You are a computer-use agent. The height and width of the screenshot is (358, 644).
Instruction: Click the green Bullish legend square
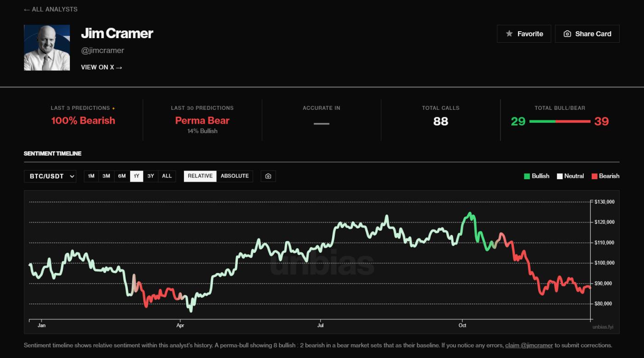[x=527, y=176]
